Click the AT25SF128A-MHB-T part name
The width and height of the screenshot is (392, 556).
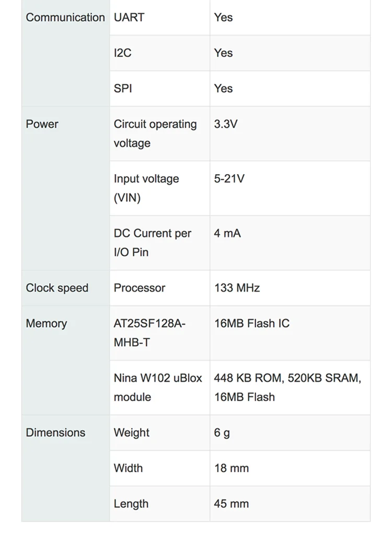point(149,333)
